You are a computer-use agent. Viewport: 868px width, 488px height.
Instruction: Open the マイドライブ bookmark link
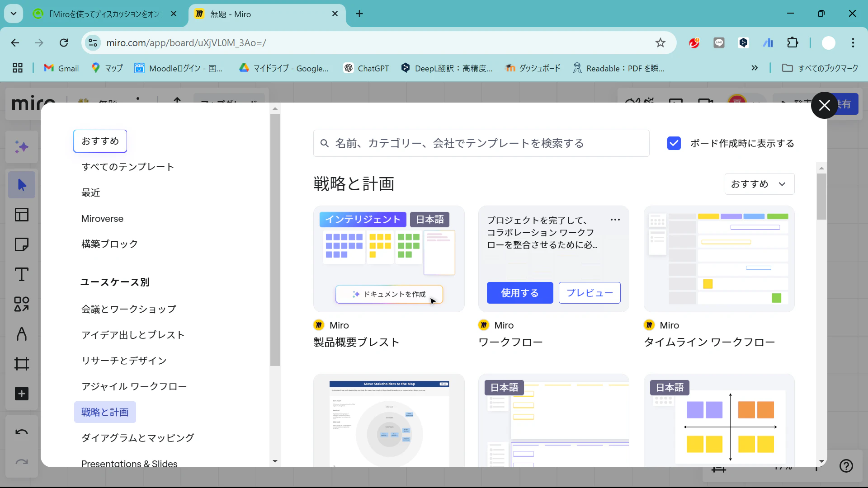pos(284,68)
